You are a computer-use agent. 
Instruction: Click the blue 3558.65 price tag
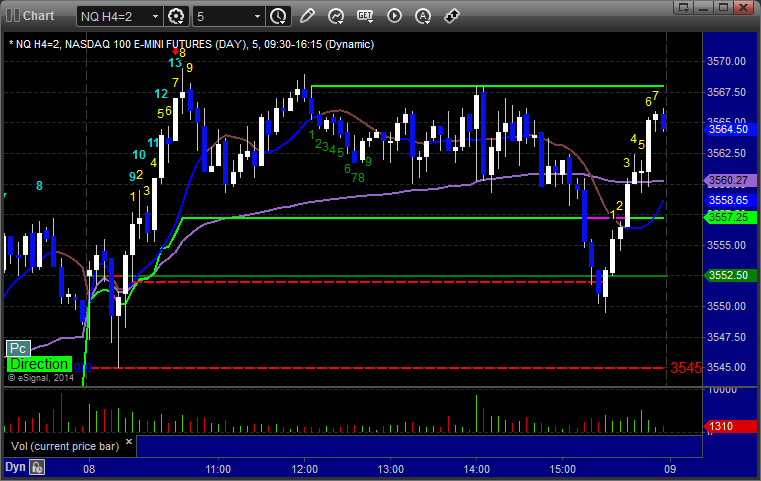(729, 200)
